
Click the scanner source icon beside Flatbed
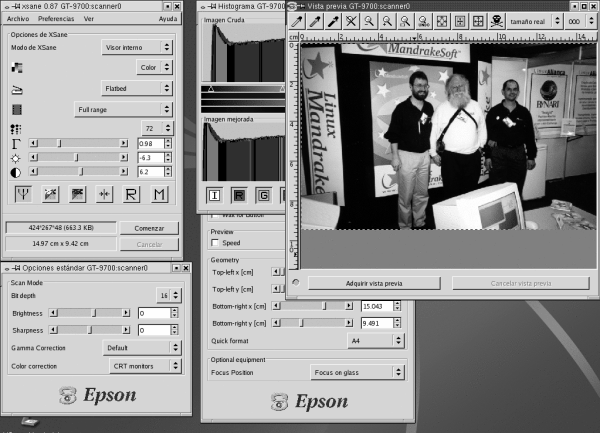[16, 89]
